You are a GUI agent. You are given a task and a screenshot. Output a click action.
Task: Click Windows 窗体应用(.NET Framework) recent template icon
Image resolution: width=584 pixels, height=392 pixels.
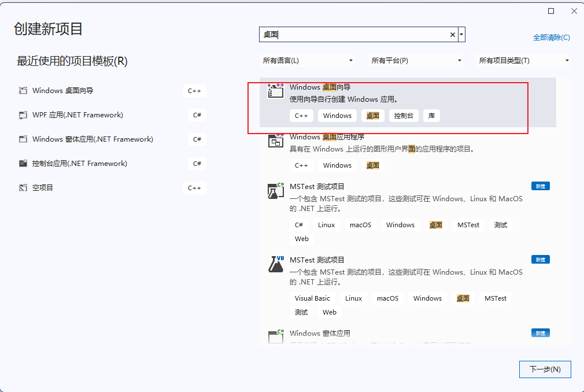click(23, 139)
